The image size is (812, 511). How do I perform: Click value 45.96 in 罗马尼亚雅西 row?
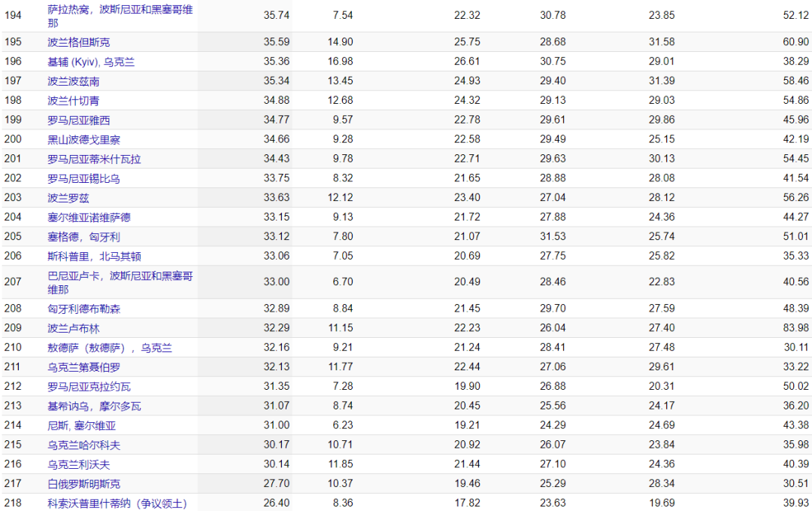pyautogui.click(x=796, y=119)
